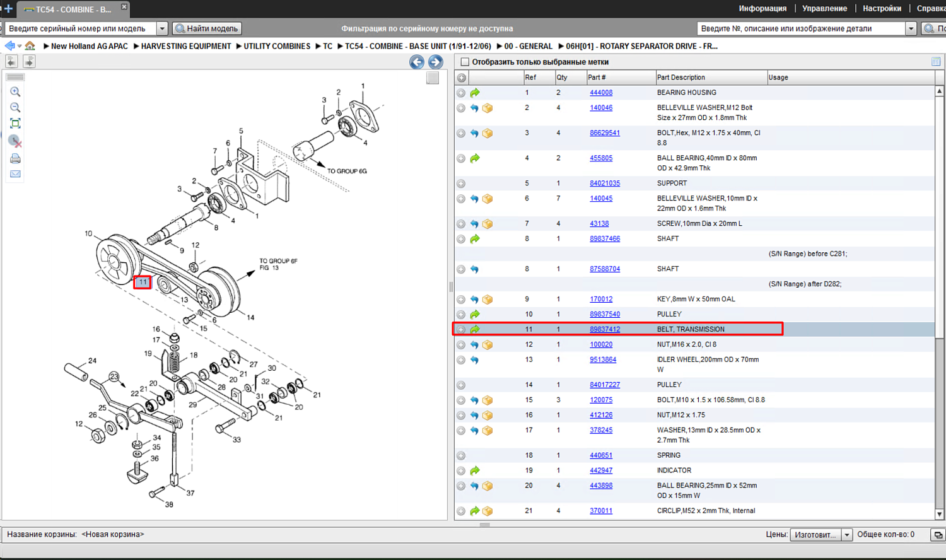The image size is (946, 560).
Task: Toggle the show only selected callouts checkbox
Action: 465,62
